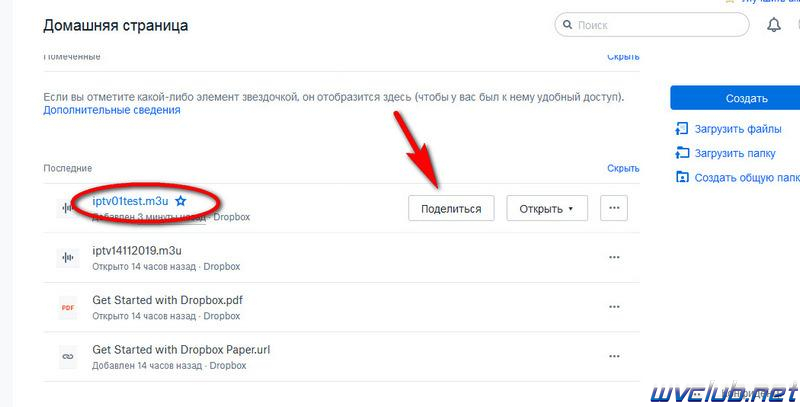
Task: Click the notifications bell icon
Action: pyautogui.click(x=773, y=24)
